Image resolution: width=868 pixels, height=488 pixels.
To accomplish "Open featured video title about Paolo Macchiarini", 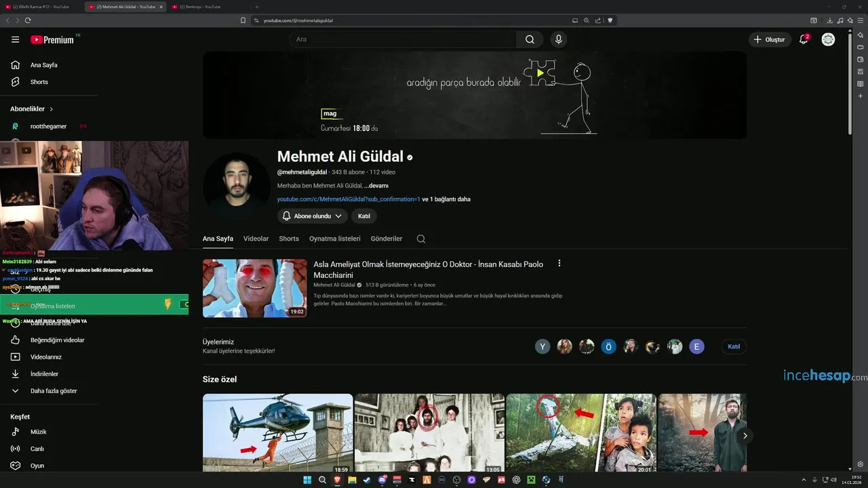I will (x=428, y=270).
